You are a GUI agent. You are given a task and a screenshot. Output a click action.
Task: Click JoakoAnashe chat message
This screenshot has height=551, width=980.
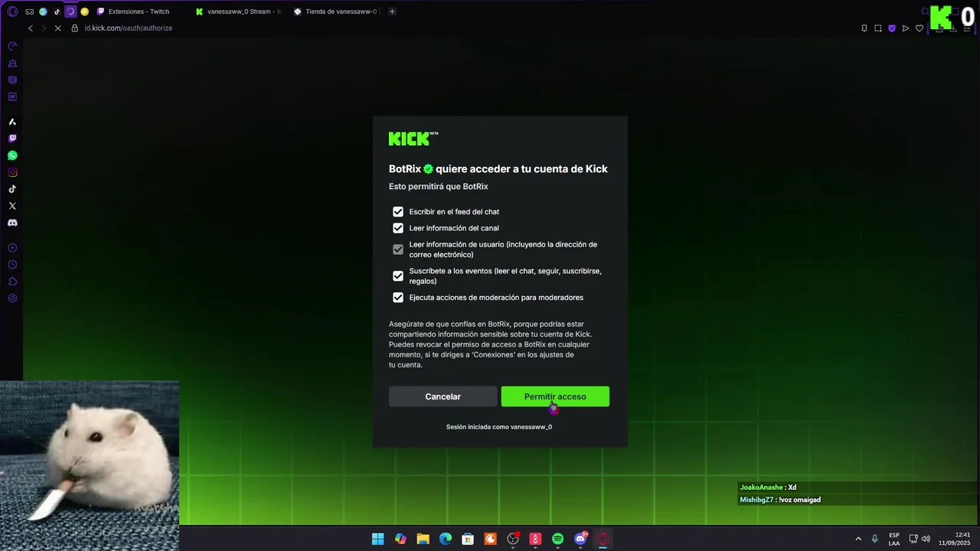pyautogui.click(x=768, y=487)
